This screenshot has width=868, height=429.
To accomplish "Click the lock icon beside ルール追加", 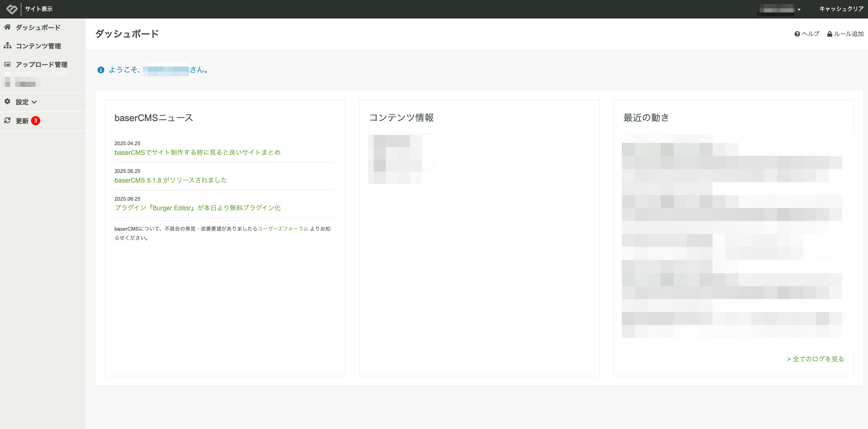I will pos(830,34).
